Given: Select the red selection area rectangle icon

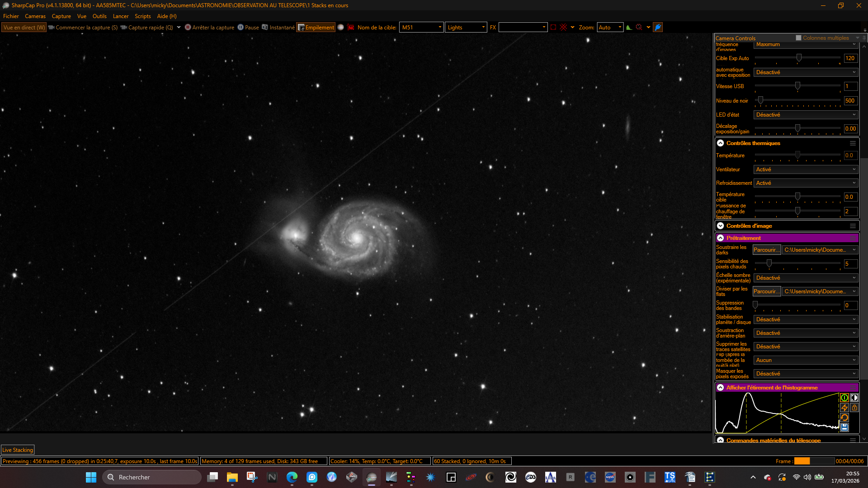Looking at the screenshot, I should [553, 28].
